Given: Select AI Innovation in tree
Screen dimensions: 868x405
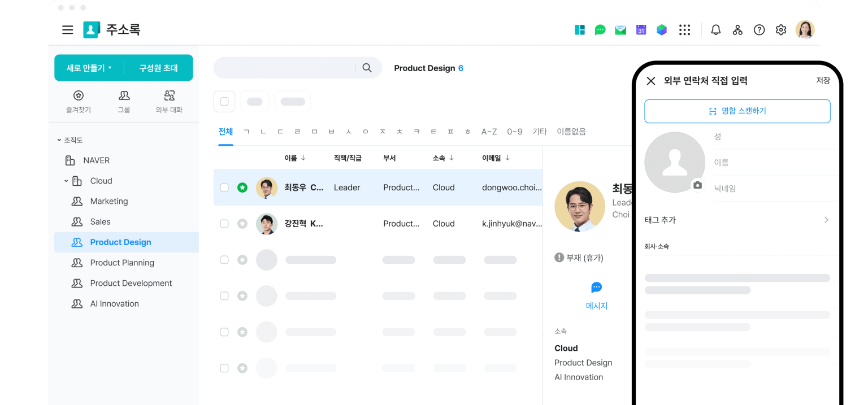Looking at the screenshot, I should (115, 304).
